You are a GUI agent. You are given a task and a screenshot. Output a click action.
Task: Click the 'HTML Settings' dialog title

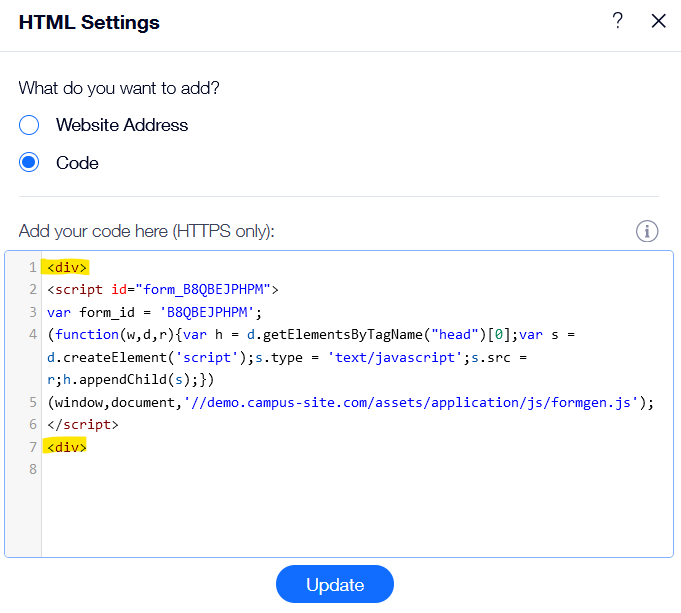click(89, 23)
